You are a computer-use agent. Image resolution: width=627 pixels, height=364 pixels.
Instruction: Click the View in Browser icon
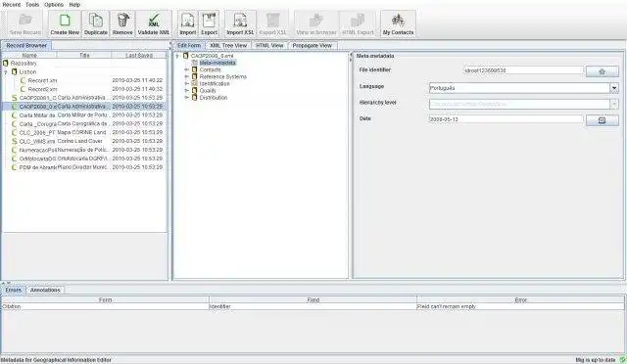tap(315, 20)
